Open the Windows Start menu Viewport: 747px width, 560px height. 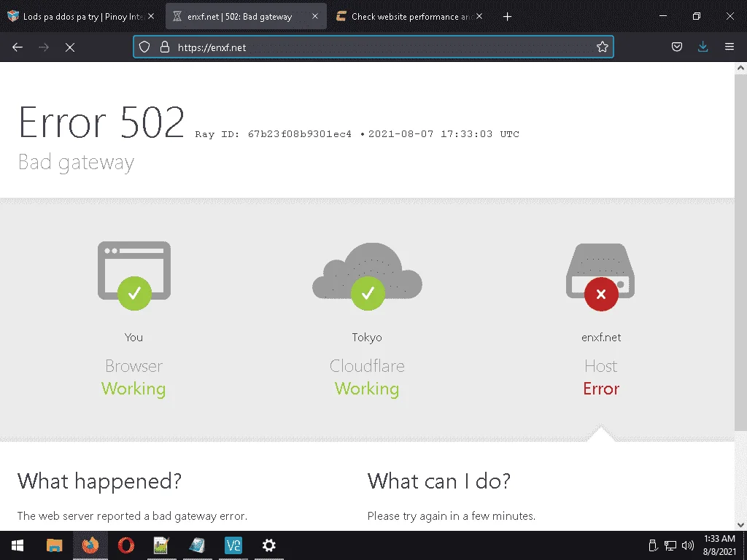coord(18,545)
